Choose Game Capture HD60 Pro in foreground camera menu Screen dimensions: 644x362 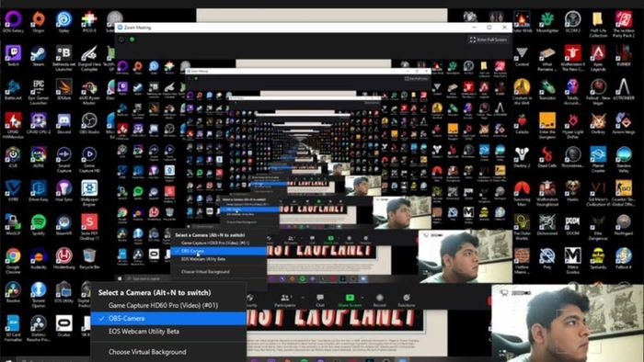pyautogui.click(x=168, y=305)
